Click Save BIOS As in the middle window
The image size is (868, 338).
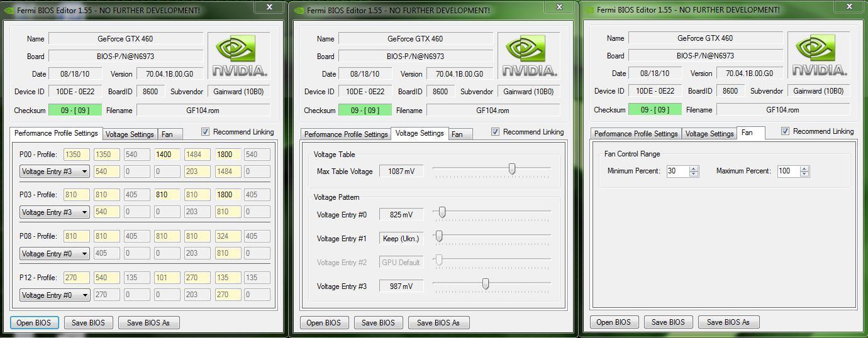pyautogui.click(x=438, y=322)
